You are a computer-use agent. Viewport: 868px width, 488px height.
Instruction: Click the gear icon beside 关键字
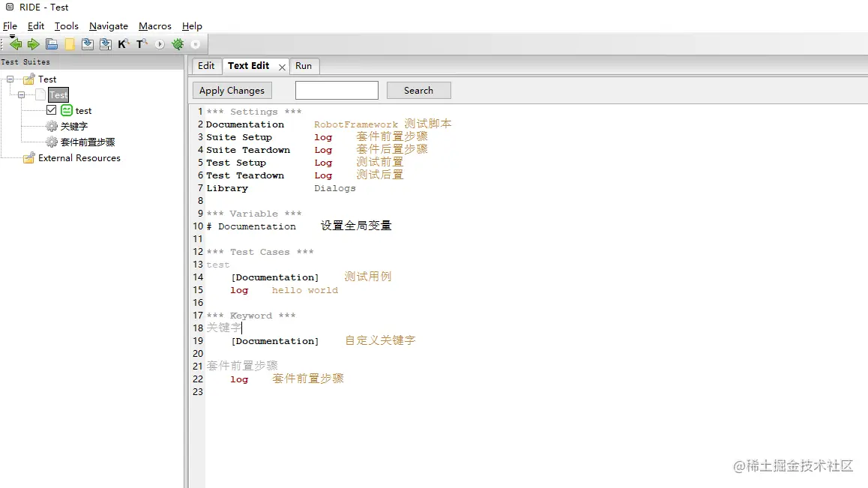[52, 126]
